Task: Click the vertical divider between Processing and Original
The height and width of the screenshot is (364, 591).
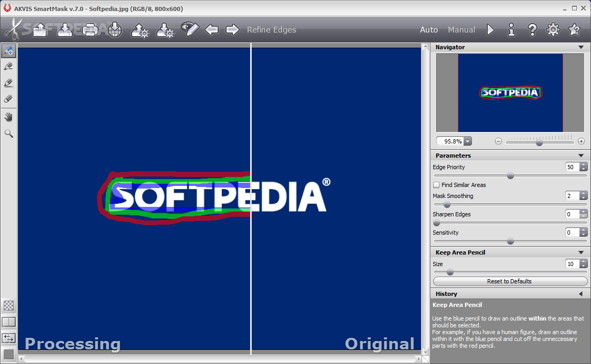Action: pyautogui.click(x=251, y=198)
